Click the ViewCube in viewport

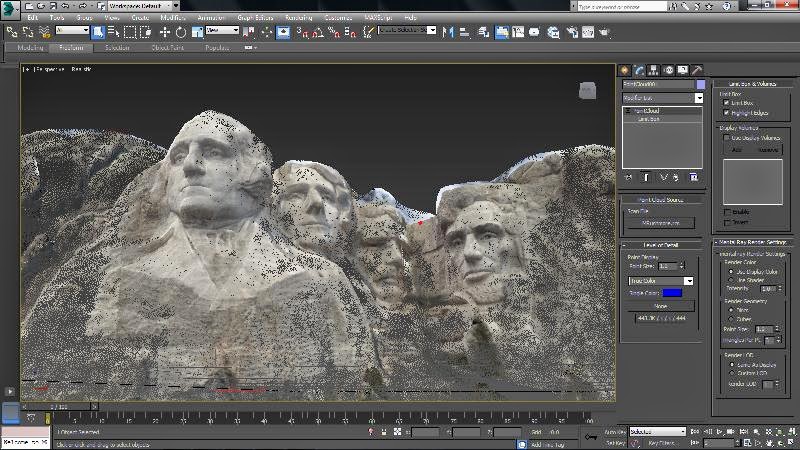pyautogui.click(x=587, y=91)
